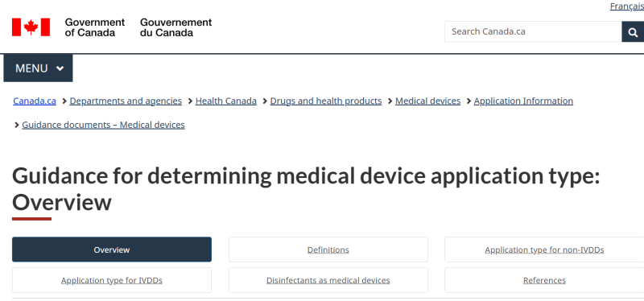Open the Canada.ca breadcrumb link
644x301 pixels.
coord(35,101)
